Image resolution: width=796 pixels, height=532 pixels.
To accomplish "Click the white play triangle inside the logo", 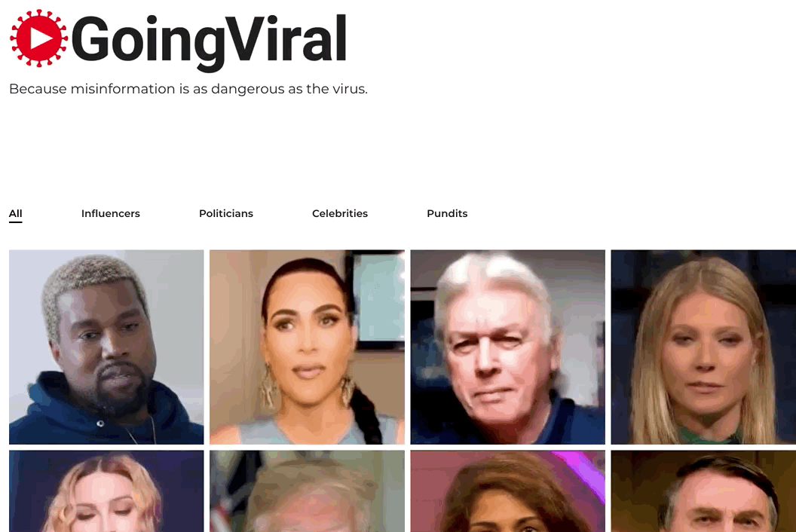I will tap(41, 38).
